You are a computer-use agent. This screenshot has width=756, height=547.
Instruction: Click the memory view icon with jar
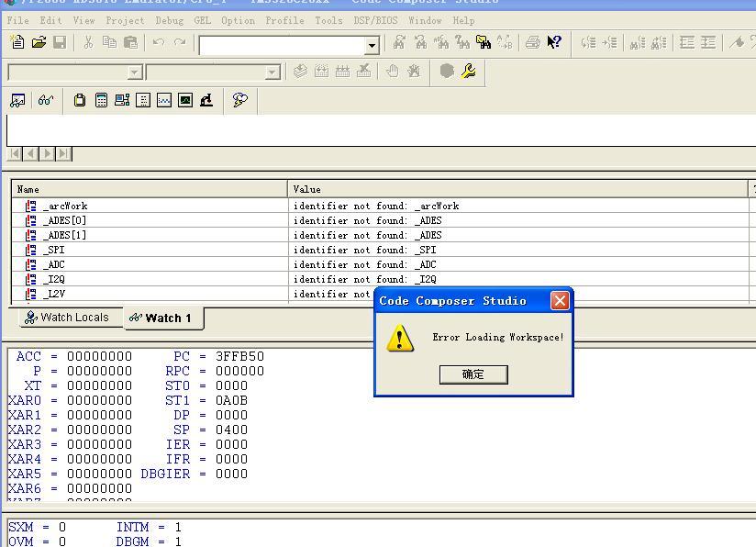pos(80,100)
